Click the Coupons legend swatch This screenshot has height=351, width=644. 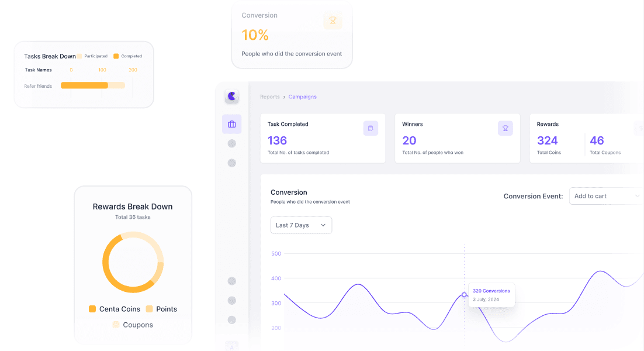point(116,325)
